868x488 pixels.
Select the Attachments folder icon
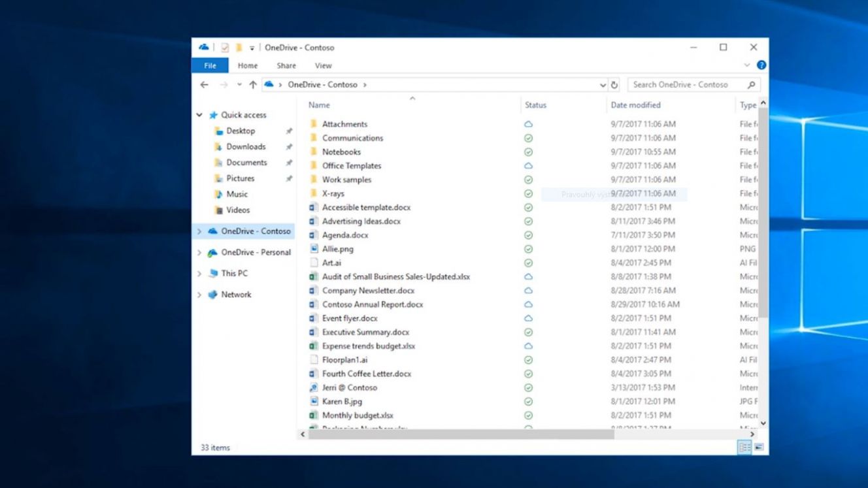point(314,124)
